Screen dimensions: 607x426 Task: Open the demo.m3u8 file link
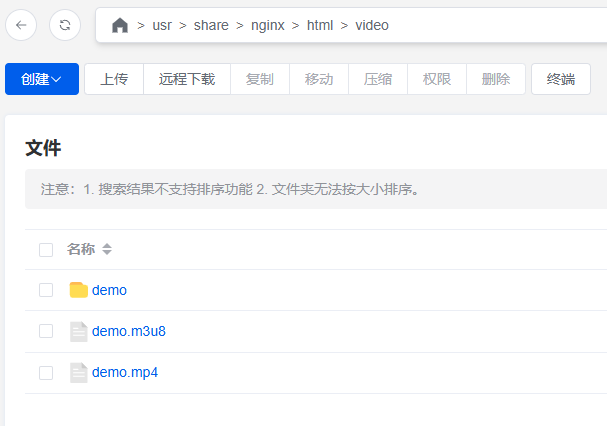click(x=129, y=332)
